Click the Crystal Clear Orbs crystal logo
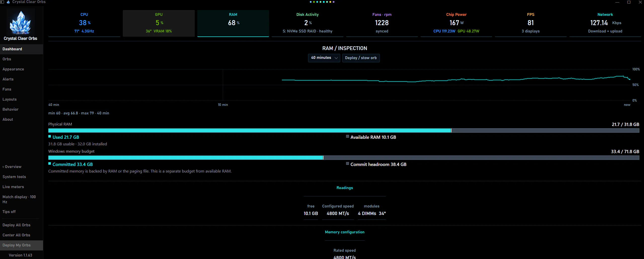The height and width of the screenshot is (259, 644). pos(20,23)
